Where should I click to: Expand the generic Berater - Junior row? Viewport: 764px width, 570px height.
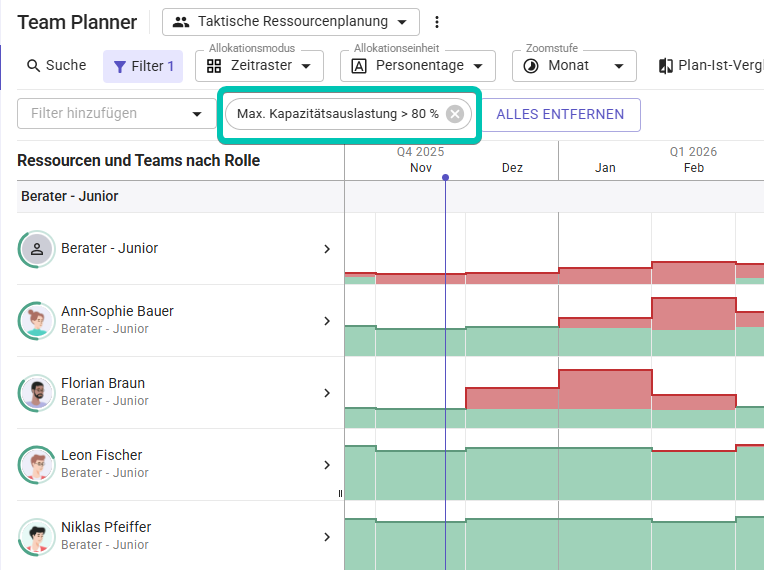(x=326, y=249)
